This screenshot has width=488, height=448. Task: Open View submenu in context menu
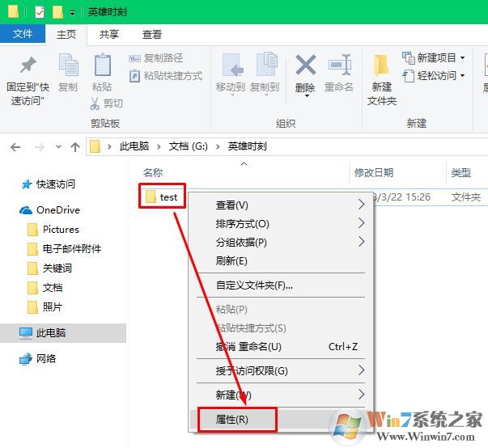pyautogui.click(x=280, y=205)
